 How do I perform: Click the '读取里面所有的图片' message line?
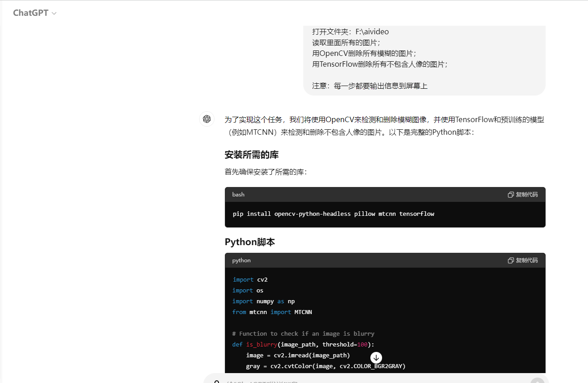click(346, 42)
